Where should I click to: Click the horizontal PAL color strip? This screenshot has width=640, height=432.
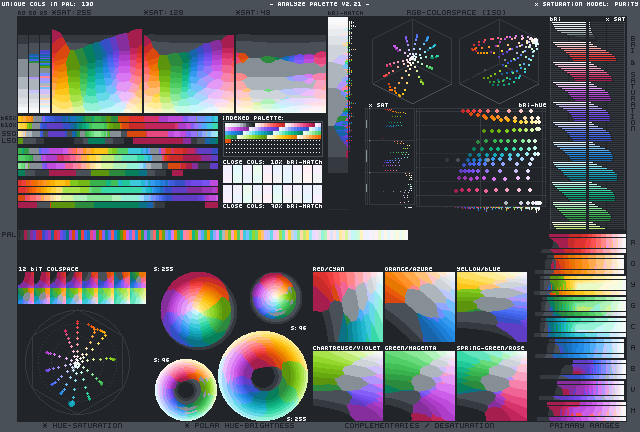pos(214,235)
